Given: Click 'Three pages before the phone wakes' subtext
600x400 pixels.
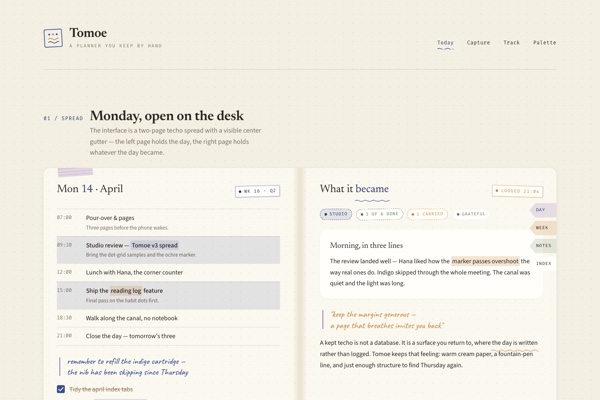Looking at the screenshot, I should point(127,228).
